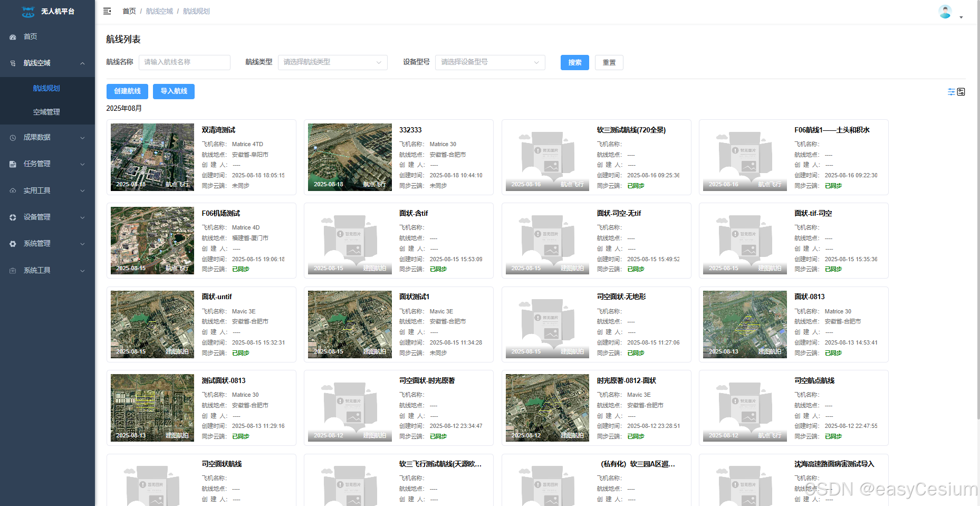
Task: Switch to the blue slider list view icon
Action: (x=952, y=92)
